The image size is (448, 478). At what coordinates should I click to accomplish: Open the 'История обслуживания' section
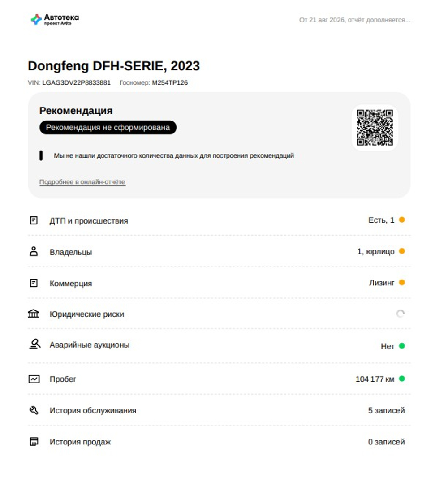point(219,410)
